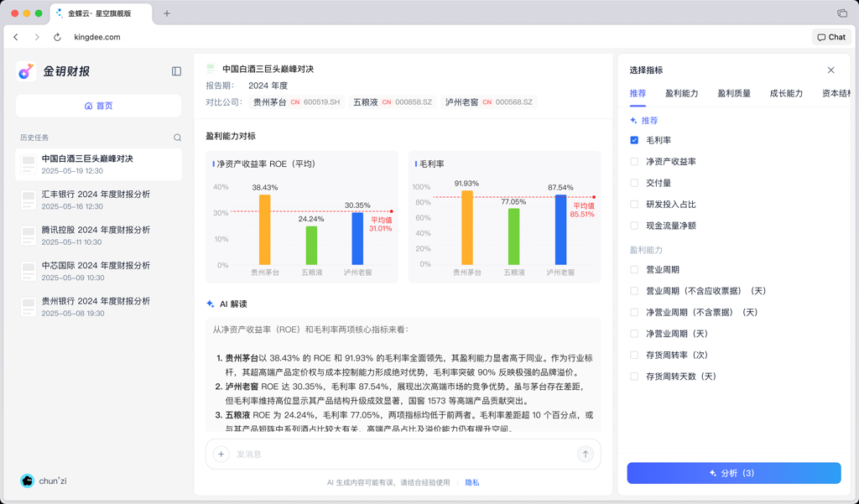The width and height of the screenshot is (859, 504).
Task: Open 腾讯控股 2024 年度财报分析 task
Action: (99, 236)
